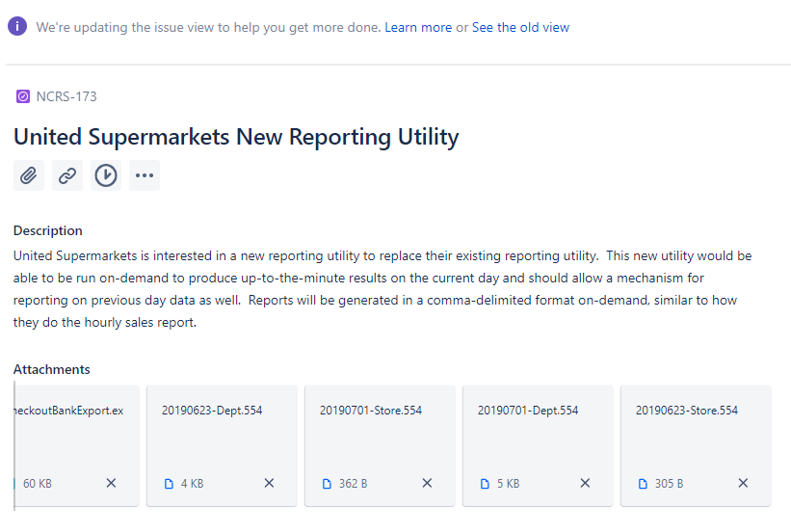Click the description paragraph to edit it
791x532 pixels.
382,289
